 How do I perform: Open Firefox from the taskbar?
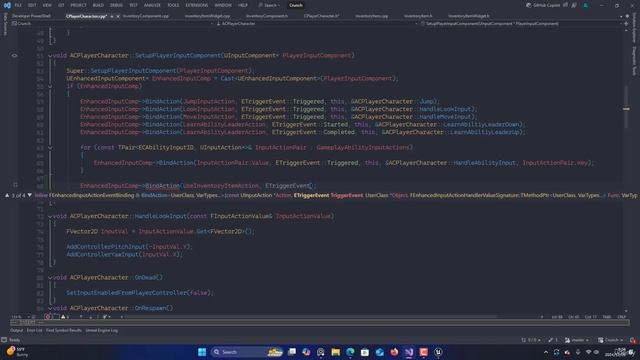(394, 352)
